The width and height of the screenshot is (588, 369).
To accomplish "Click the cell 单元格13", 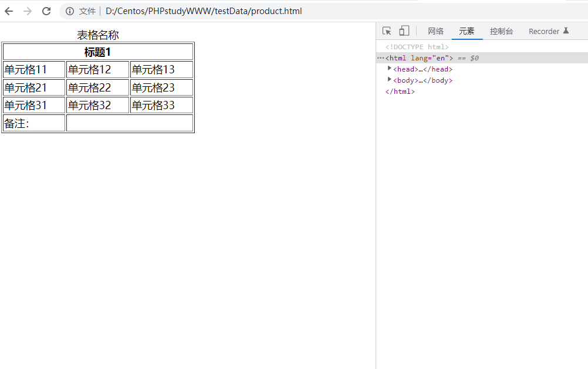I will click(161, 70).
